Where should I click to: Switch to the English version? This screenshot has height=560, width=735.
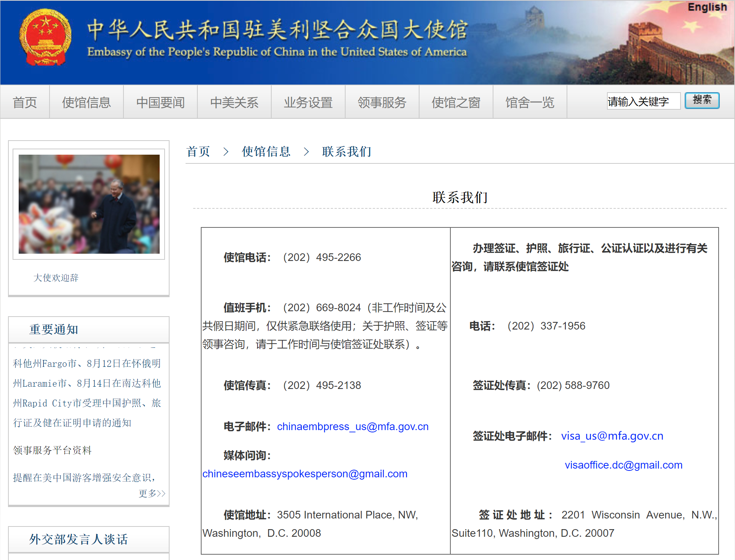tap(707, 7)
